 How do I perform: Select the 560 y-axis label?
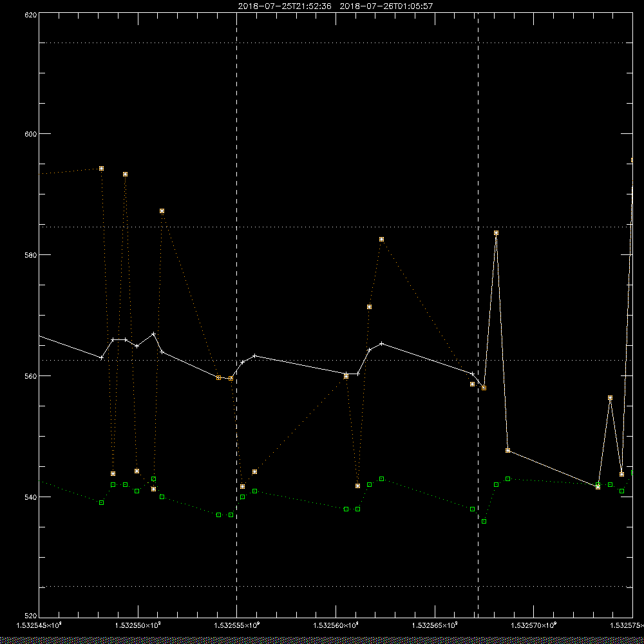31,376
